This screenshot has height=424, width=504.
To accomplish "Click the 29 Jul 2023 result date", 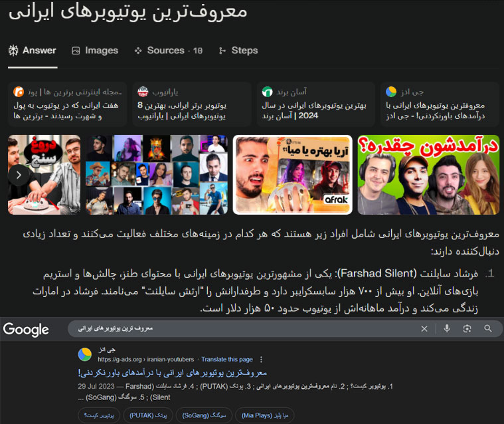I will 96,386.
